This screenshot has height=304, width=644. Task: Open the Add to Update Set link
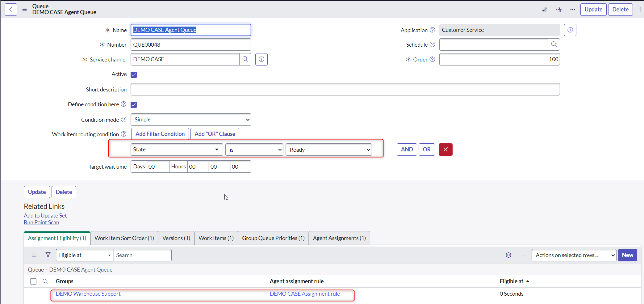[x=45, y=216]
